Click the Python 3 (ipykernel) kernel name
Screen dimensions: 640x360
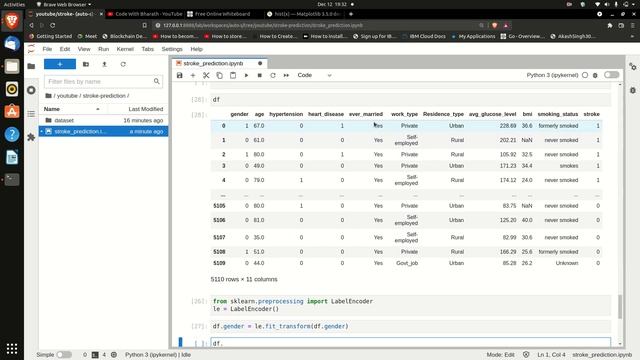coord(552,75)
